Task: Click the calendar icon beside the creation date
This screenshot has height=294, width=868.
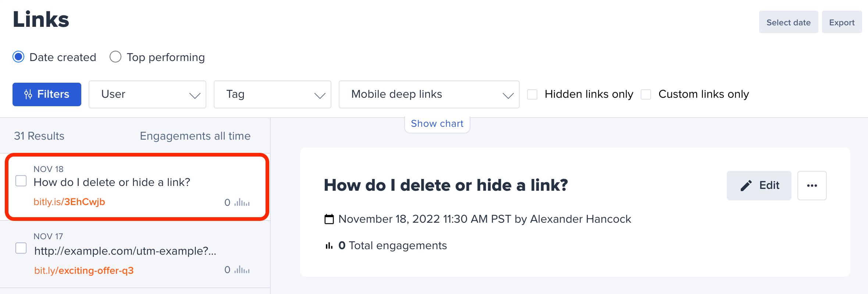Action: pyautogui.click(x=329, y=218)
